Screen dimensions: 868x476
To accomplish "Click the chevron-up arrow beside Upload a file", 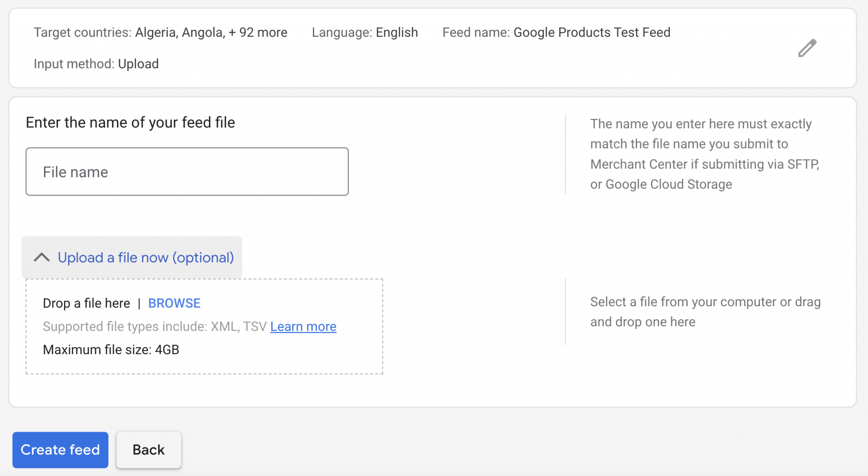I will click(x=42, y=257).
